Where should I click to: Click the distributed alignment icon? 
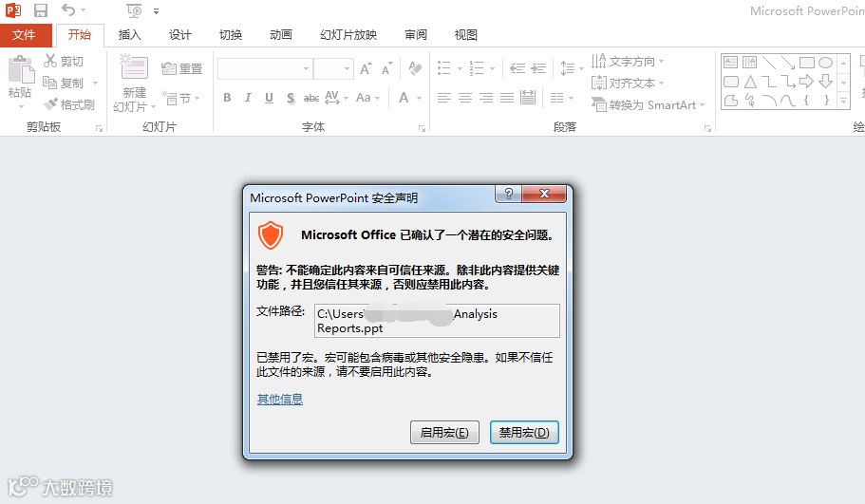(x=528, y=98)
